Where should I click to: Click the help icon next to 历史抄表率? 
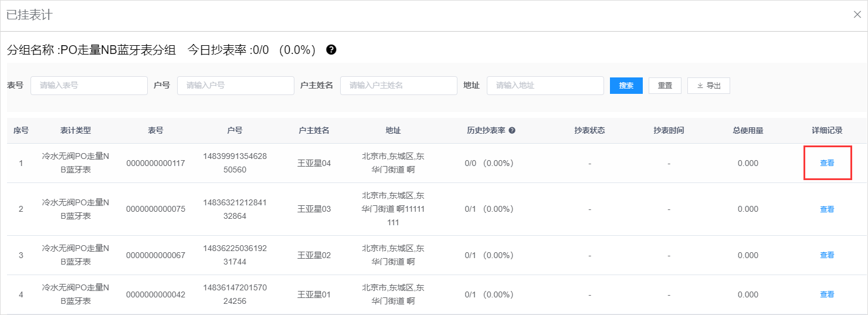512,131
